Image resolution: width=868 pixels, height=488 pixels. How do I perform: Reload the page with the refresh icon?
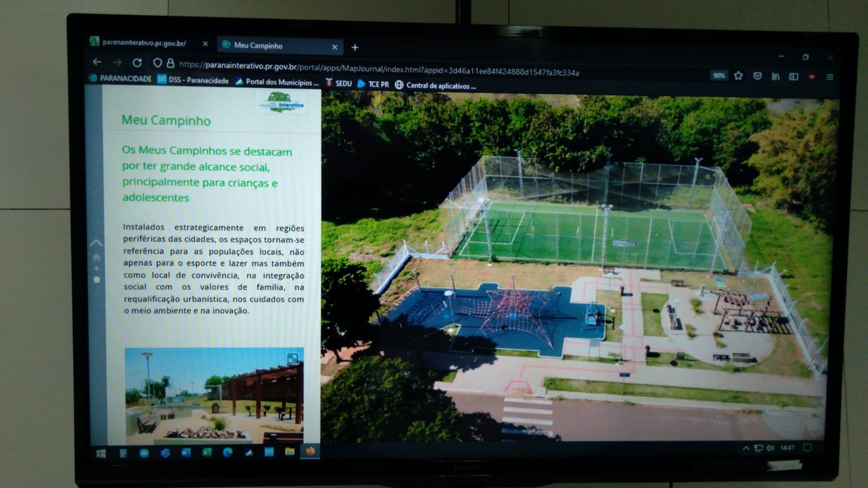[x=137, y=62]
